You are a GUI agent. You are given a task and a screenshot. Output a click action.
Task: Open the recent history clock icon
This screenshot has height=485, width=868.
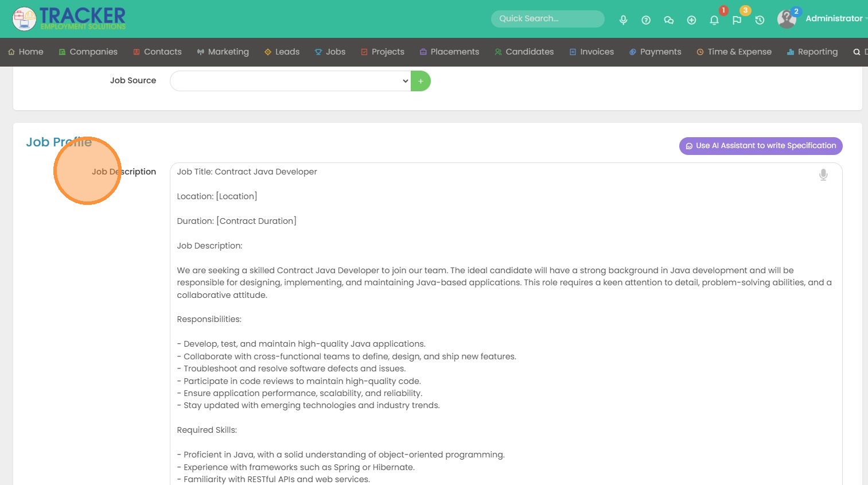coord(760,20)
